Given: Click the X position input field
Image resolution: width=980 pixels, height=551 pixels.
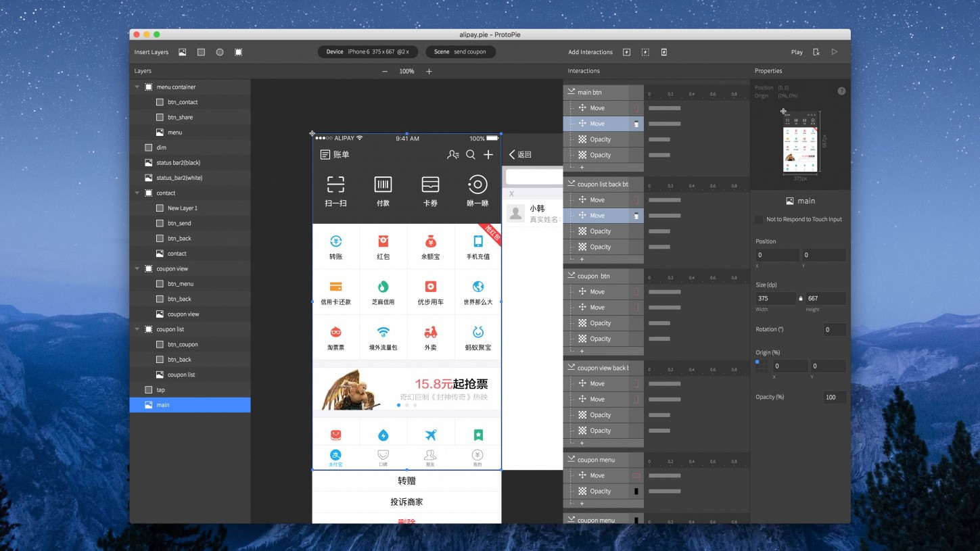Looking at the screenshot, I should pos(777,255).
